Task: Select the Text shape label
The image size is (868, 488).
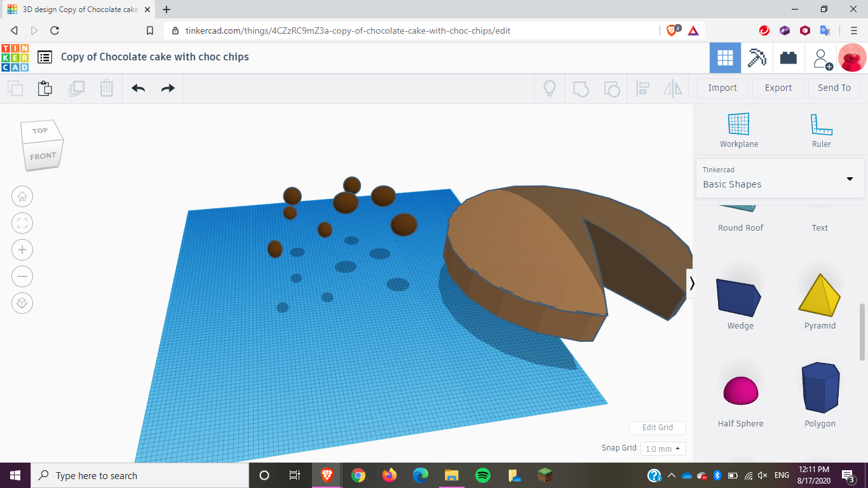Action: click(820, 227)
